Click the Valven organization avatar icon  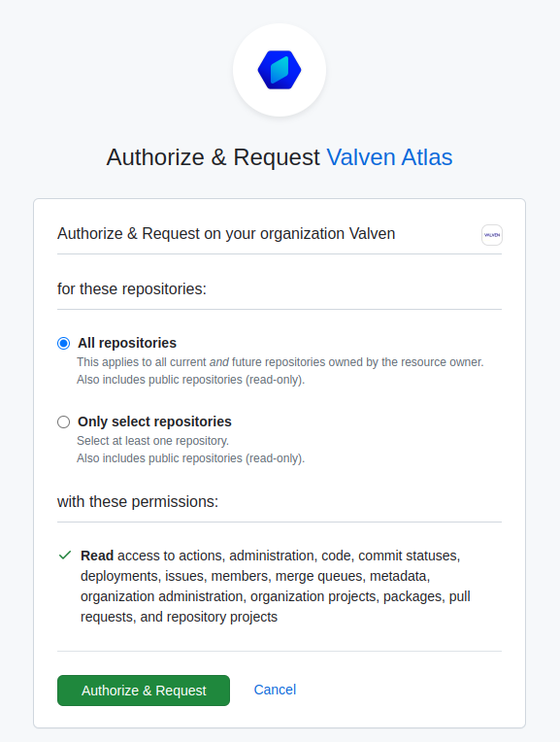tap(492, 235)
